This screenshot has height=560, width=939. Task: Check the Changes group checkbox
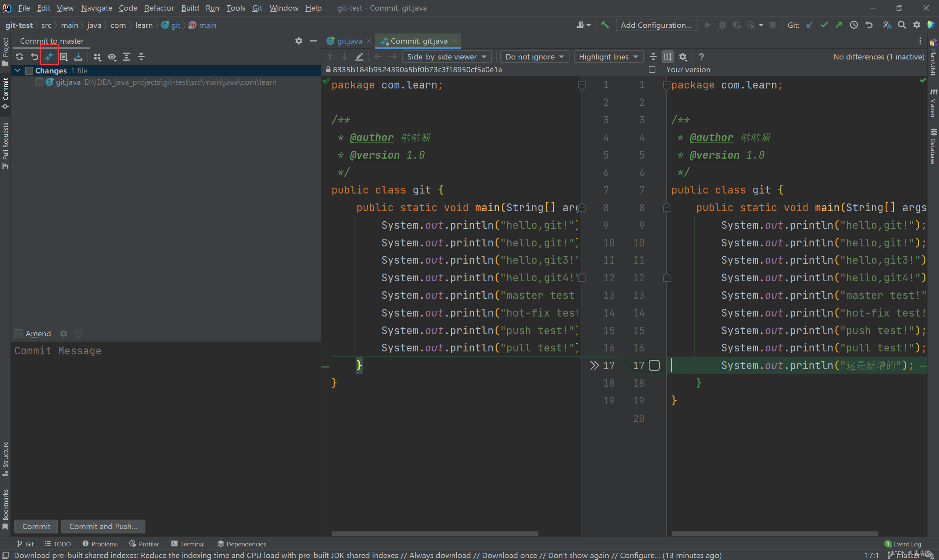[29, 71]
